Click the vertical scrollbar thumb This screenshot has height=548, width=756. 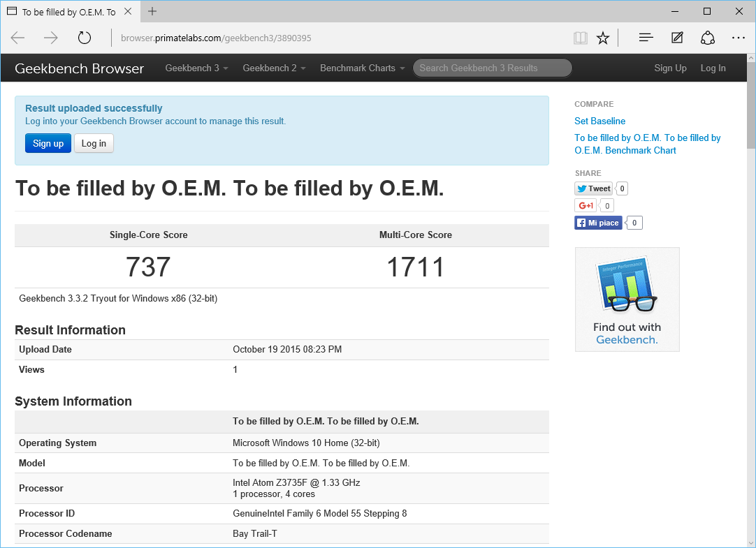751,106
